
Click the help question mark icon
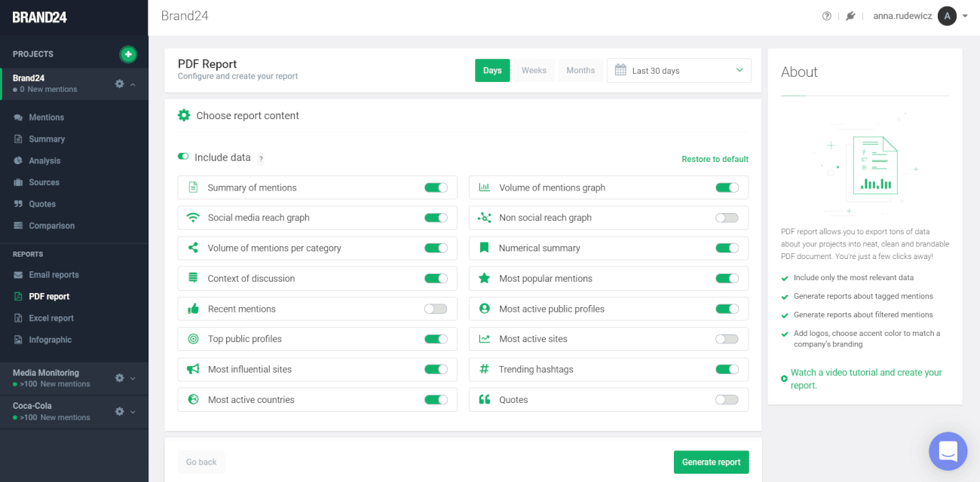point(827,16)
